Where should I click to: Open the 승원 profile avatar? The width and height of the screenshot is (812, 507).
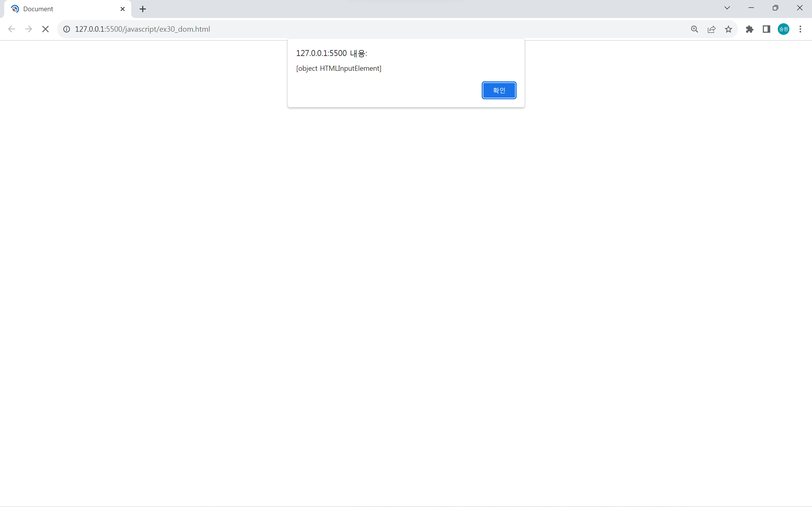tap(783, 29)
